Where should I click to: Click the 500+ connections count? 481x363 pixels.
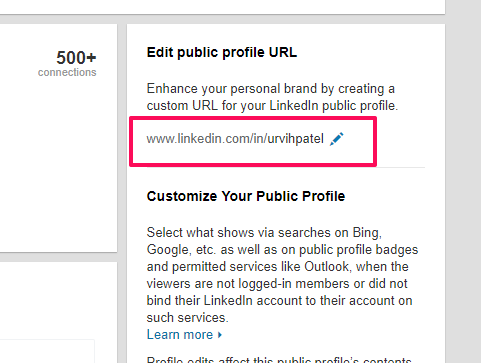pyautogui.click(x=76, y=58)
